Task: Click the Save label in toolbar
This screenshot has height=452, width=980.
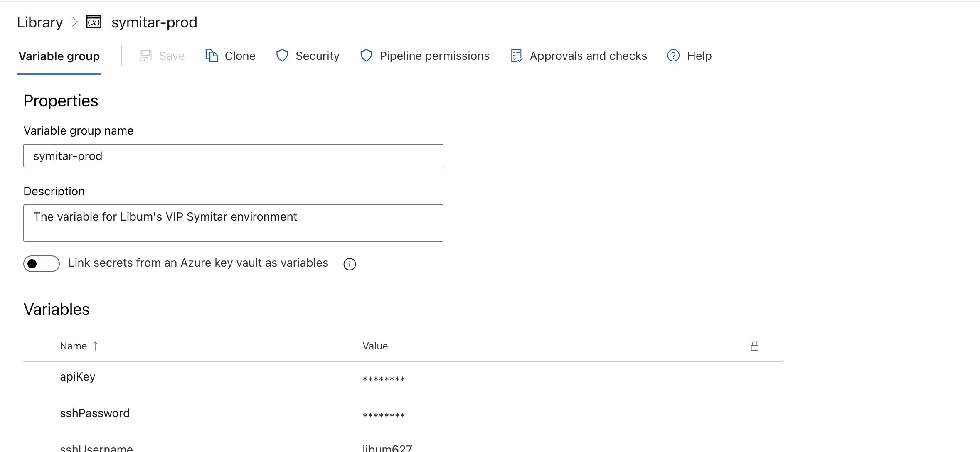Action: [x=172, y=56]
